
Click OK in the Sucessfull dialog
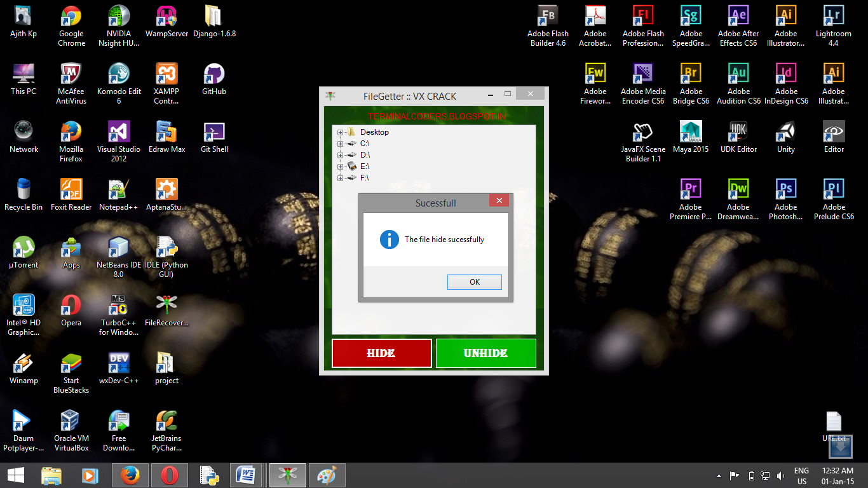click(475, 282)
